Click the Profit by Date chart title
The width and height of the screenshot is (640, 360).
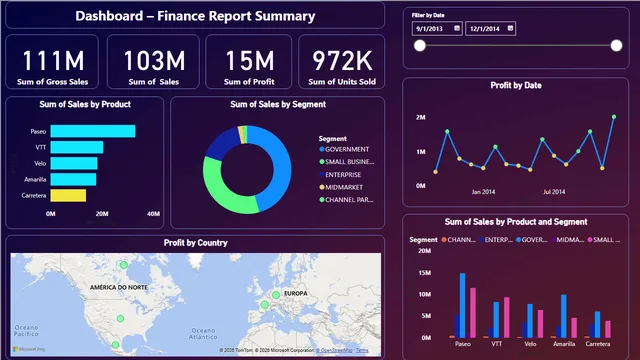point(516,85)
